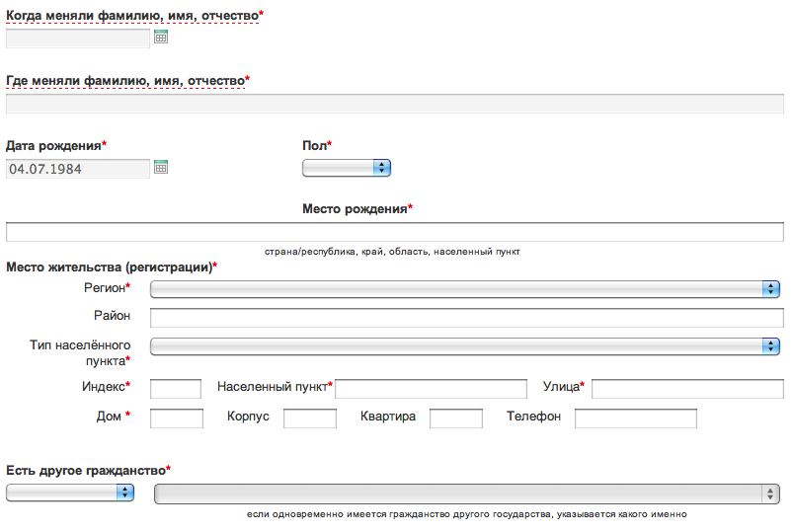Click the Населенный пункт input field
Viewport: 793px width, 532px height.
pos(431,389)
